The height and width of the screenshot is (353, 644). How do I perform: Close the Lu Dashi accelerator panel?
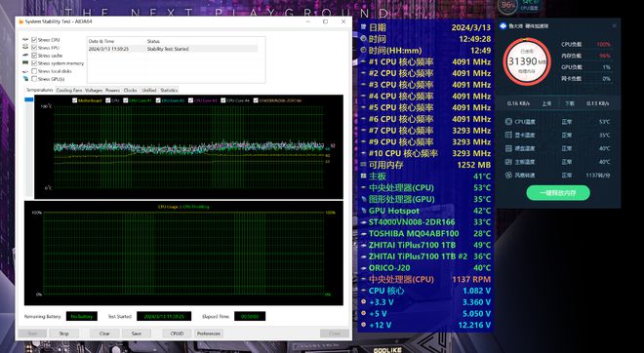tap(614, 26)
